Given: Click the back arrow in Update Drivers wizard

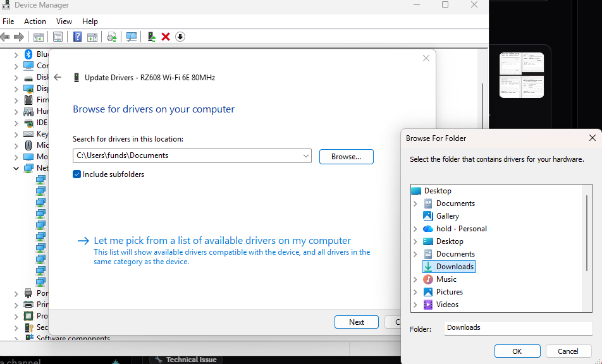Looking at the screenshot, I should 58,78.
